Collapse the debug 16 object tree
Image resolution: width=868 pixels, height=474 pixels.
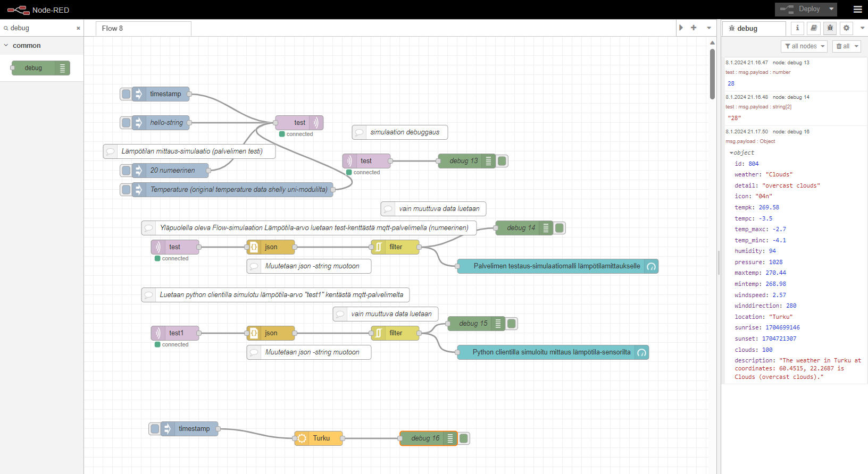tap(731, 153)
